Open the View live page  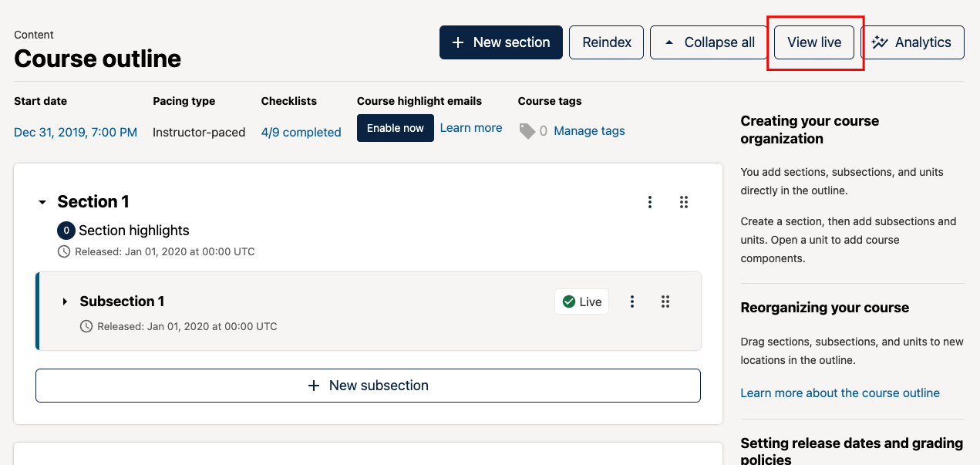(814, 42)
